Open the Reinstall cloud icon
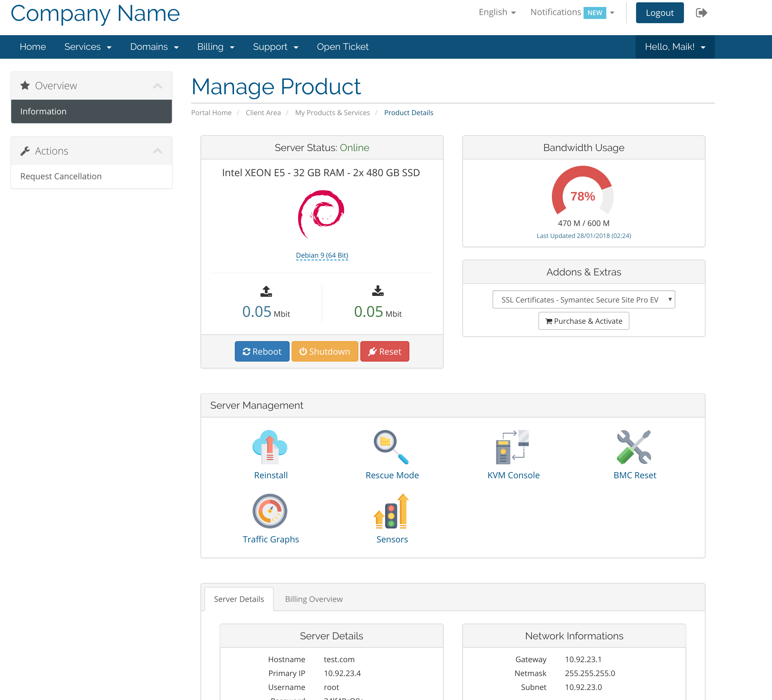Viewport: 772px width, 700px height. (270, 447)
